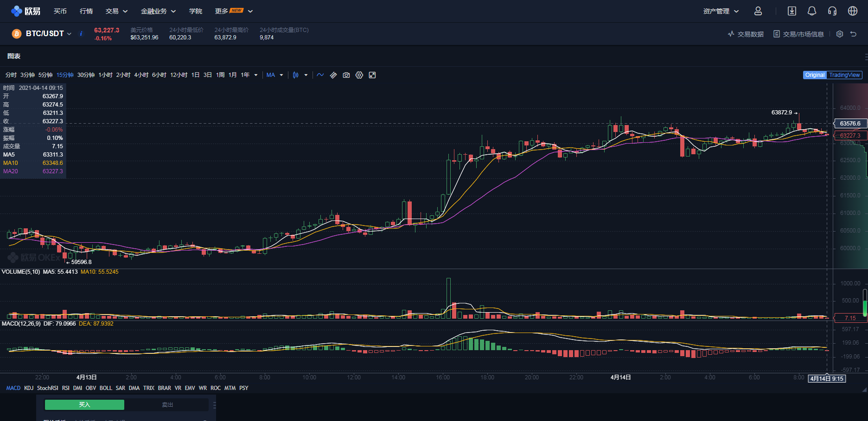Select the 3分钟 interval

[x=27, y=75]
